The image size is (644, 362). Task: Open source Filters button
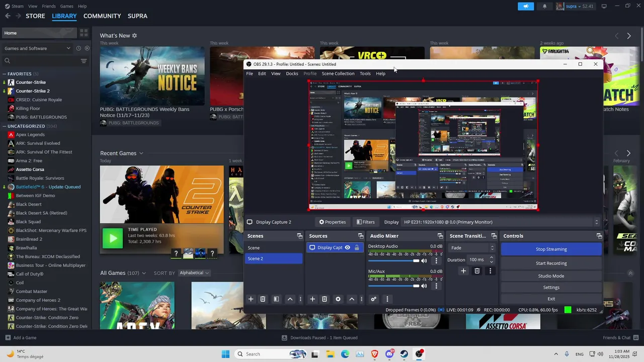(x=366, y=222)
